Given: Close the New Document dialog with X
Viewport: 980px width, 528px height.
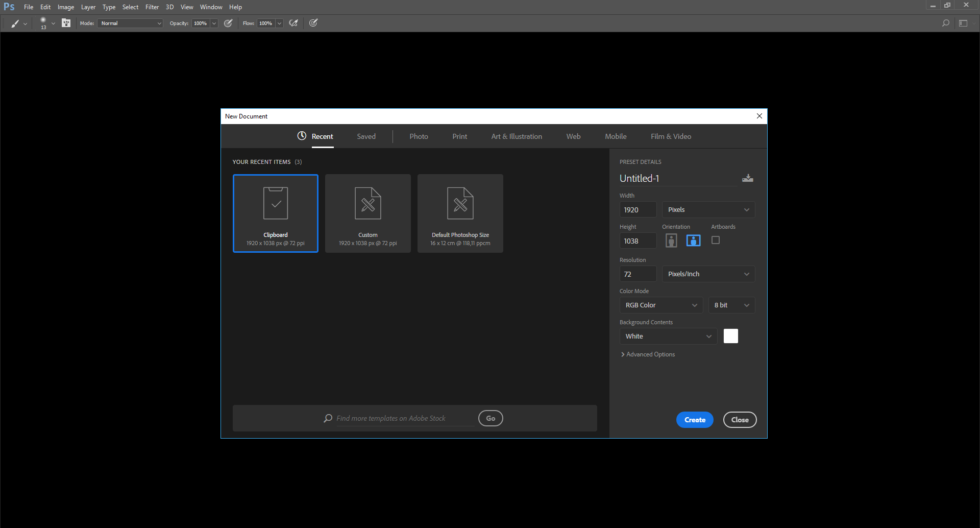Looking at the screenshot, I should point(759,116).
